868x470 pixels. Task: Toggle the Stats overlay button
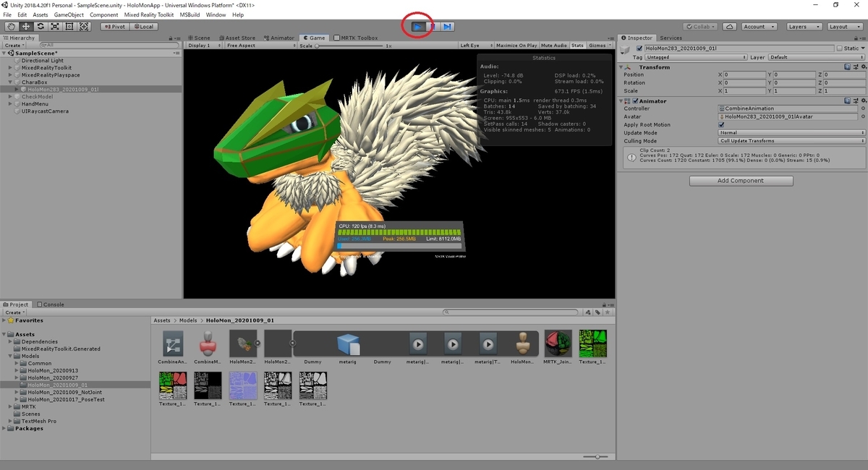pyautogui.click(x=577, y=46)
